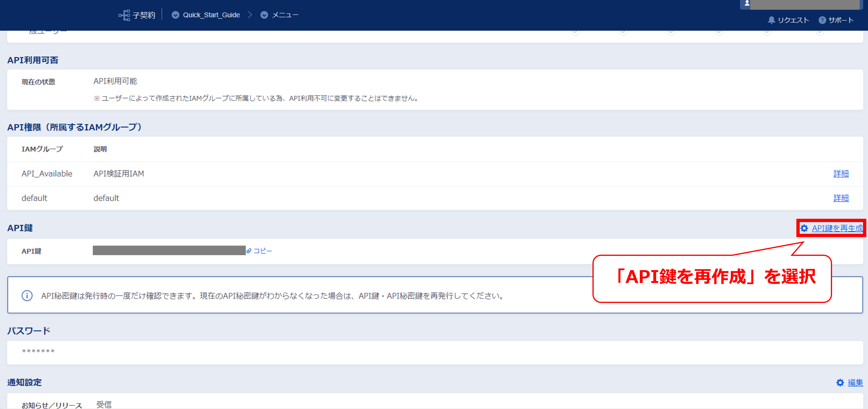Click the user account icon at top right

point(747,4)
